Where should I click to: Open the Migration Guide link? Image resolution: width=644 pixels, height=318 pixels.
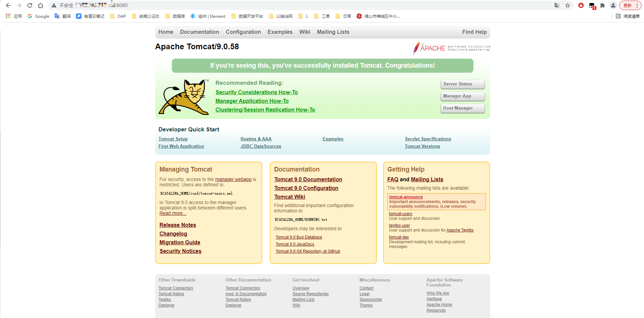point(180,243)
